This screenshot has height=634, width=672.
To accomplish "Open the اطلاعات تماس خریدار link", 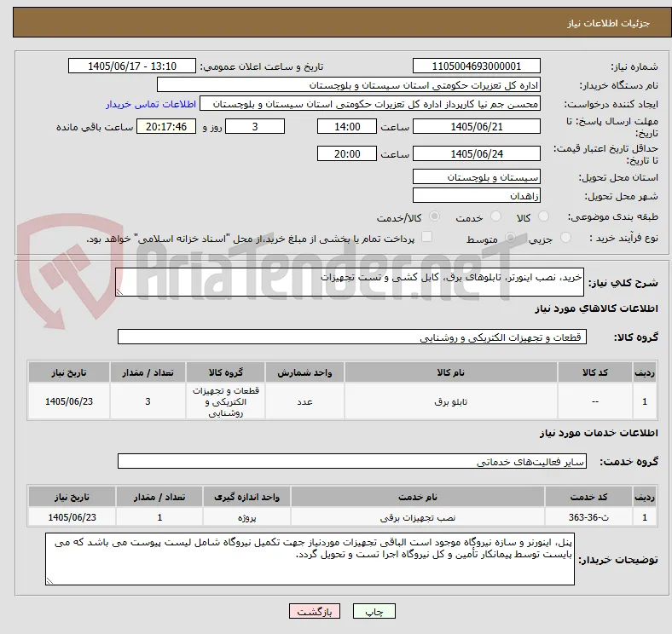I will point(151,104).
